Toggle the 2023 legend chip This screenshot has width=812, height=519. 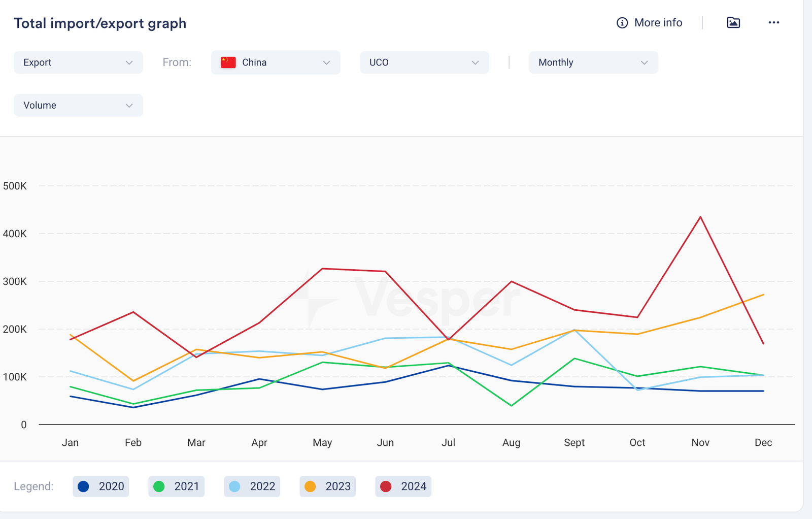coord(328,486)
